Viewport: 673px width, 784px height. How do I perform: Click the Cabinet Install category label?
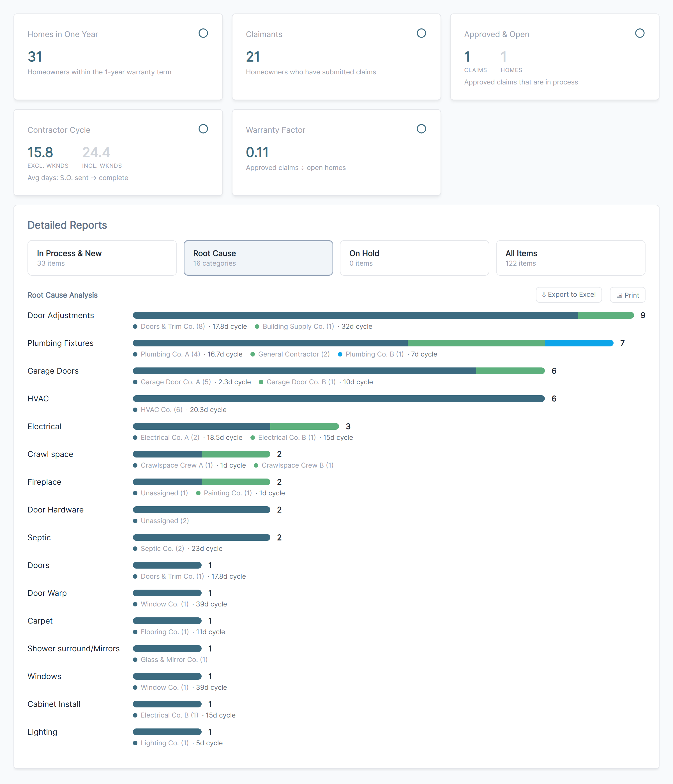tap(54, 704)
